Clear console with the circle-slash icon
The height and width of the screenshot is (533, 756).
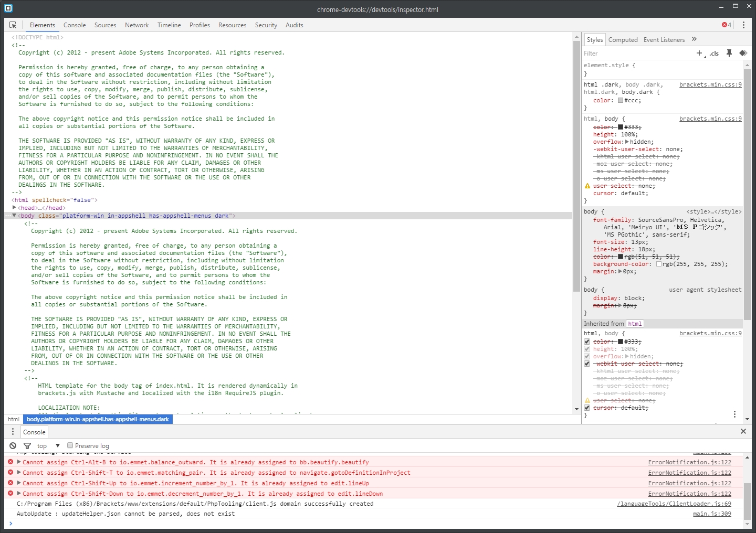point(13,446)
